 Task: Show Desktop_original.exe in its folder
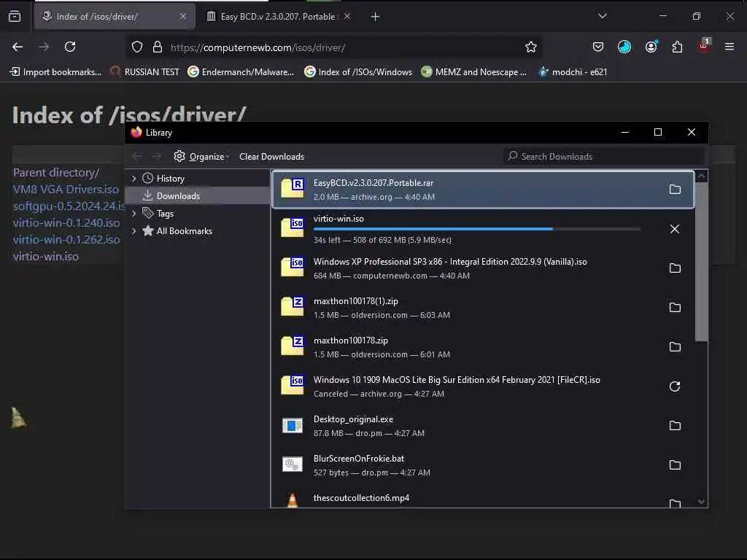(x=675, y=426)
